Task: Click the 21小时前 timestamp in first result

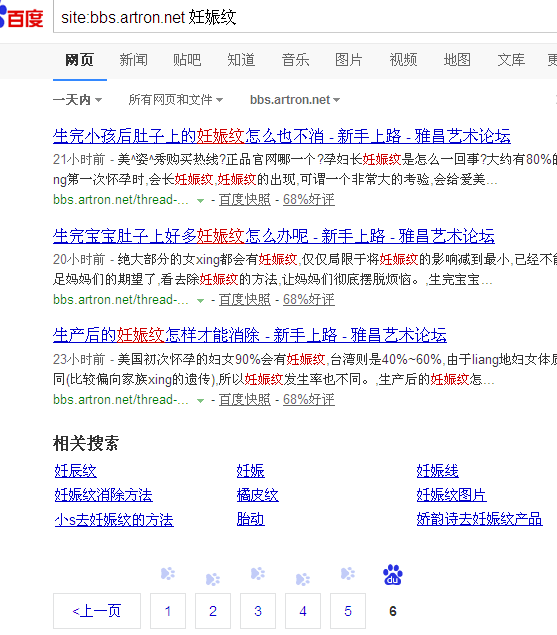Action: pos(79,160)
